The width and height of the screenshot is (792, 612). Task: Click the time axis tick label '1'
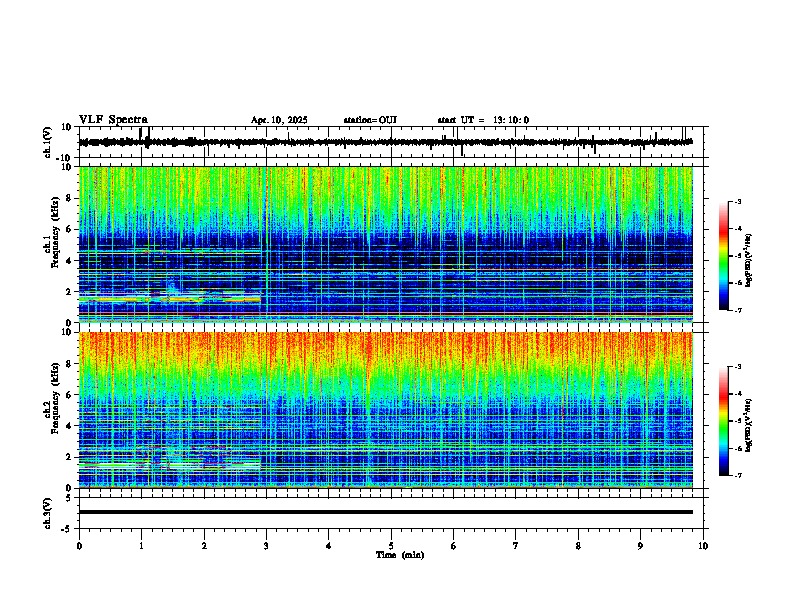coord(141,546)
